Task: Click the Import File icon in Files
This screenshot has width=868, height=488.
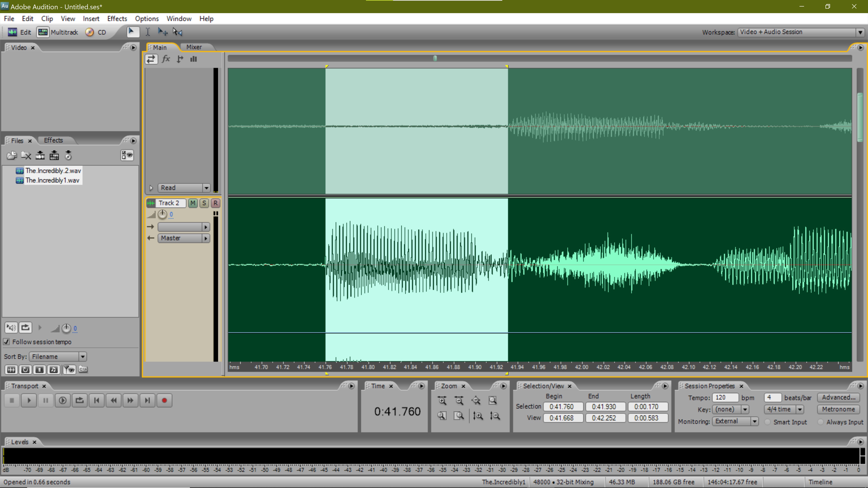Action: (x=12, y=155)
